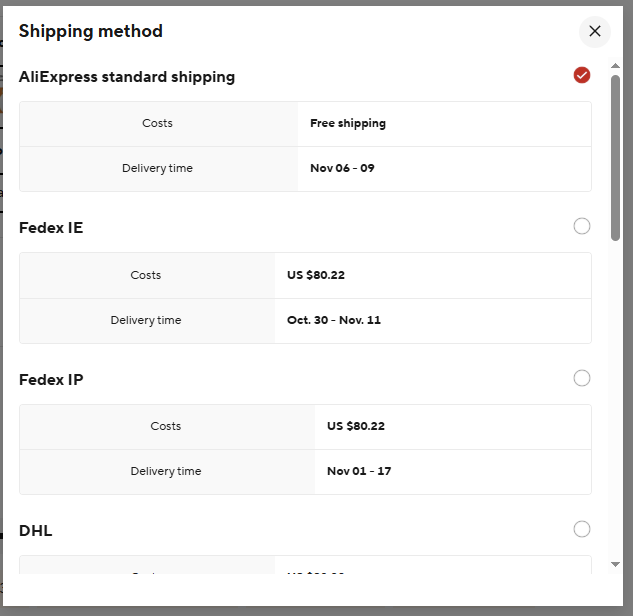Click the Free shipping cost value

point(348,124)
